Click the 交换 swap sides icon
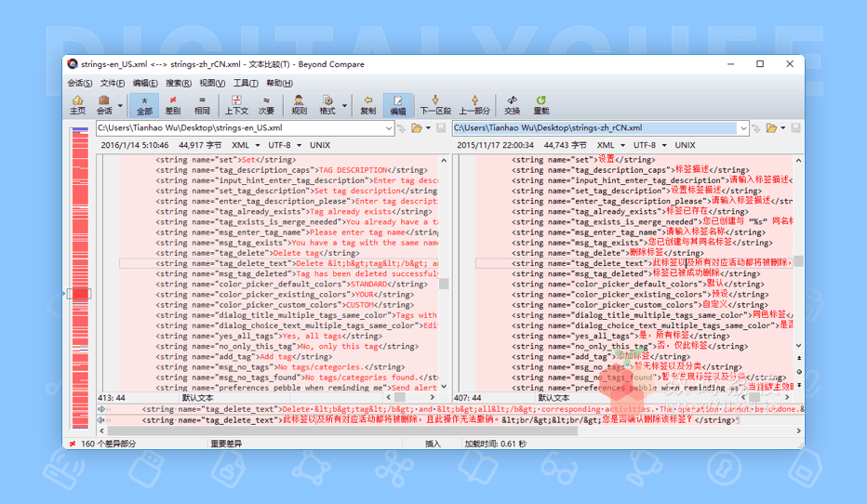The image size is (867, 504). [513, 104]
